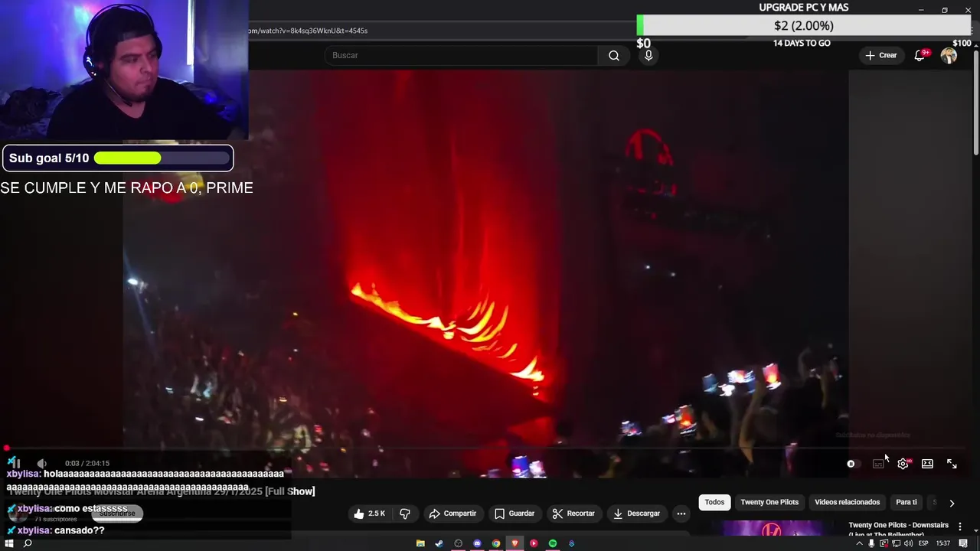Click the Descargar download button

tap(636, 514)
